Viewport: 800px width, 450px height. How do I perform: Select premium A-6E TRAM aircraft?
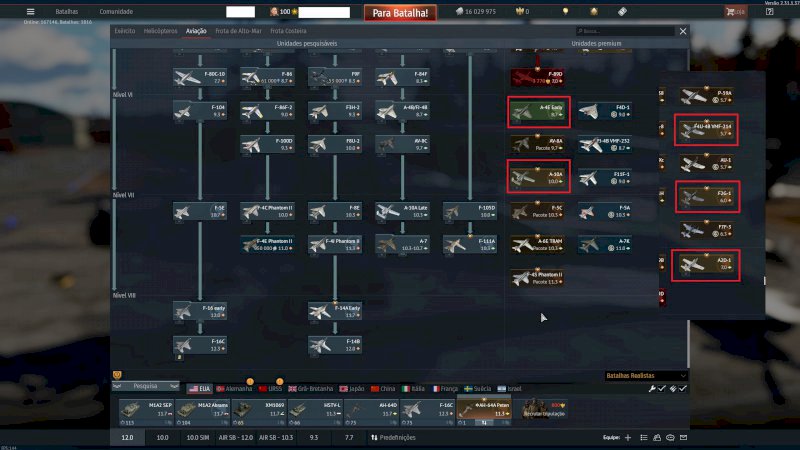tap(538, 244)
